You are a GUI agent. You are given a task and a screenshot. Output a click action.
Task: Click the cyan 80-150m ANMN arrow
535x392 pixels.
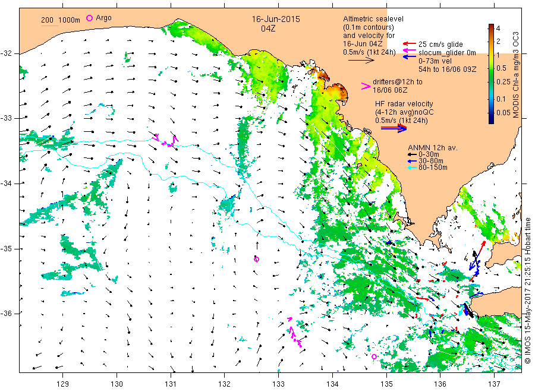[412, 167]
